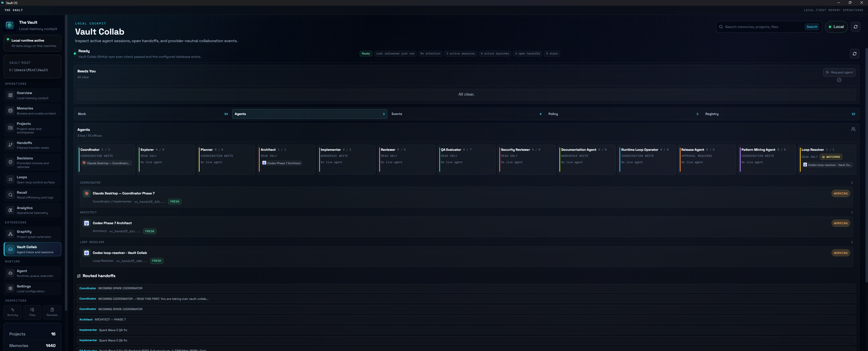
Task: Click the sidebar vertical scrollbar
Action: (x=66, y=163)
